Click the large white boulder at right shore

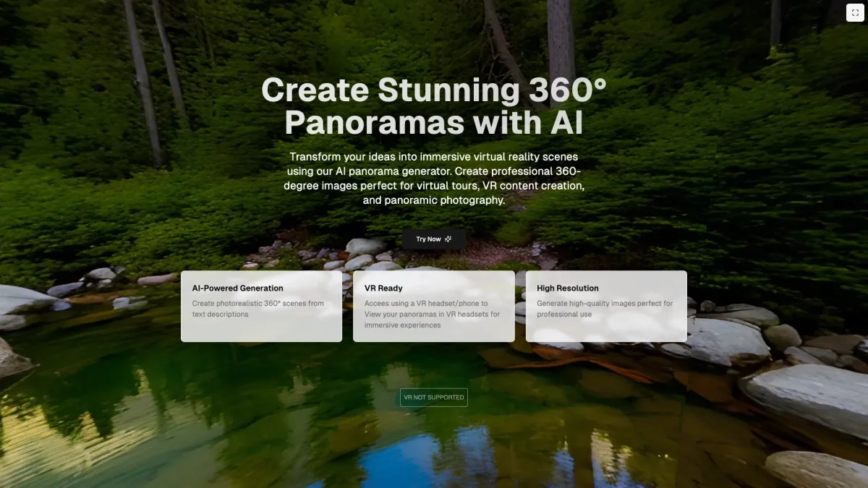pyautogui.click(x=807, y=396)
